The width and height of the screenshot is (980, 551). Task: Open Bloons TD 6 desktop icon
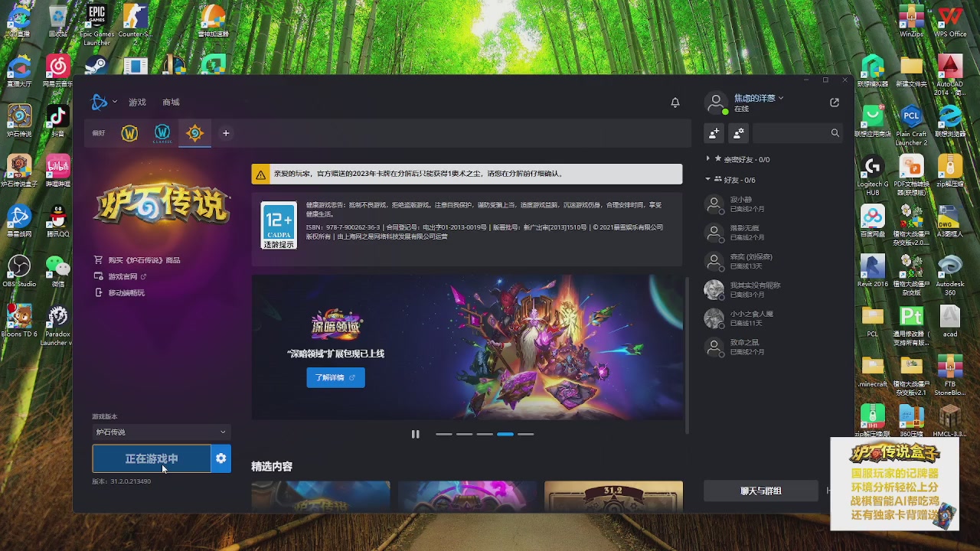click(x=19, y=321)
